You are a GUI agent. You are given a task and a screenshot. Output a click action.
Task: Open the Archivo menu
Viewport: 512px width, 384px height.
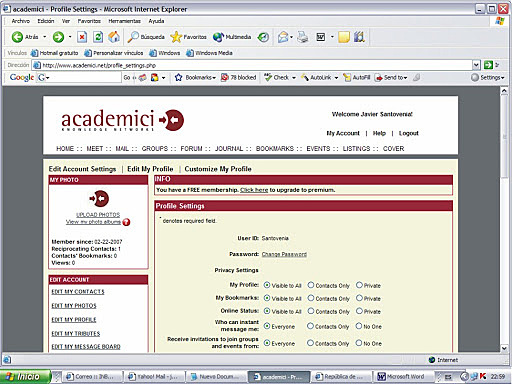pos(21,21)
